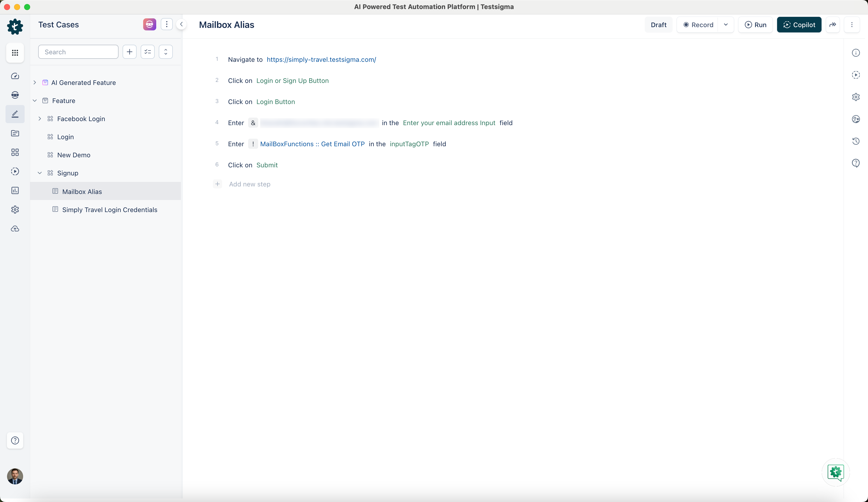Viewport: 868px width, 502px height.
Task: Open the apps grid menu icon
Action: point(15,53)
